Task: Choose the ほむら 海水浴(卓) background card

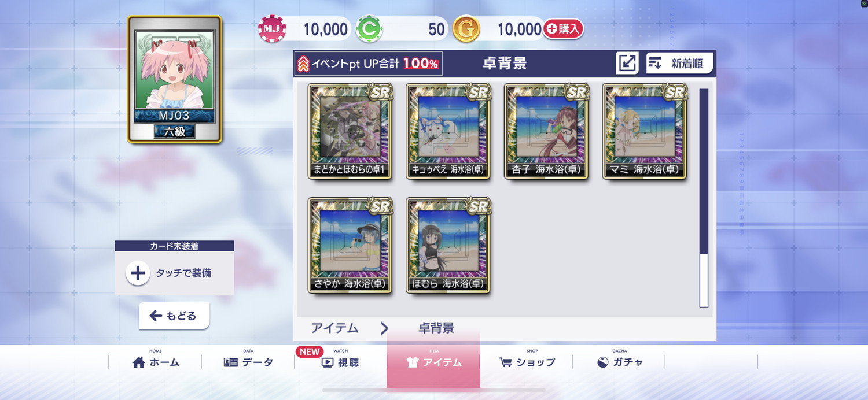Action: pyautogui.click(x=448, y=245)
